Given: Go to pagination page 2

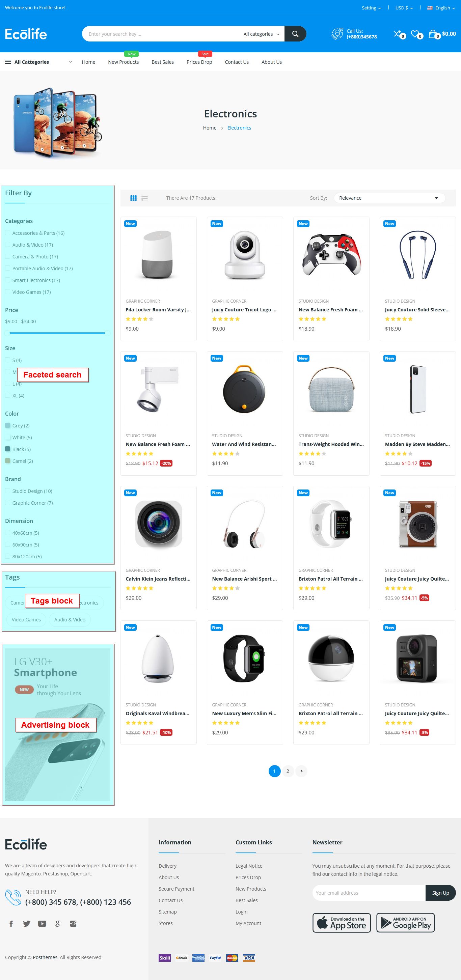Looking at the screenshot, I should tap(288, 771).
